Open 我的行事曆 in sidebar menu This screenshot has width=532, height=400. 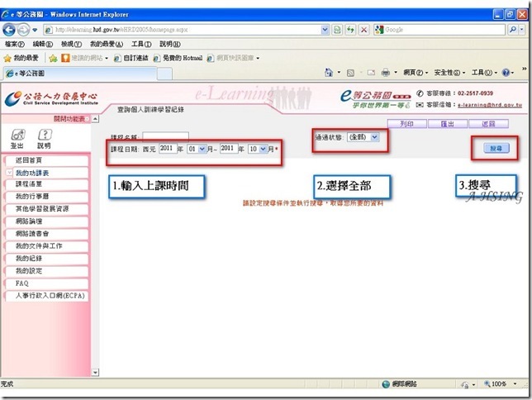(x=47, y=197)
